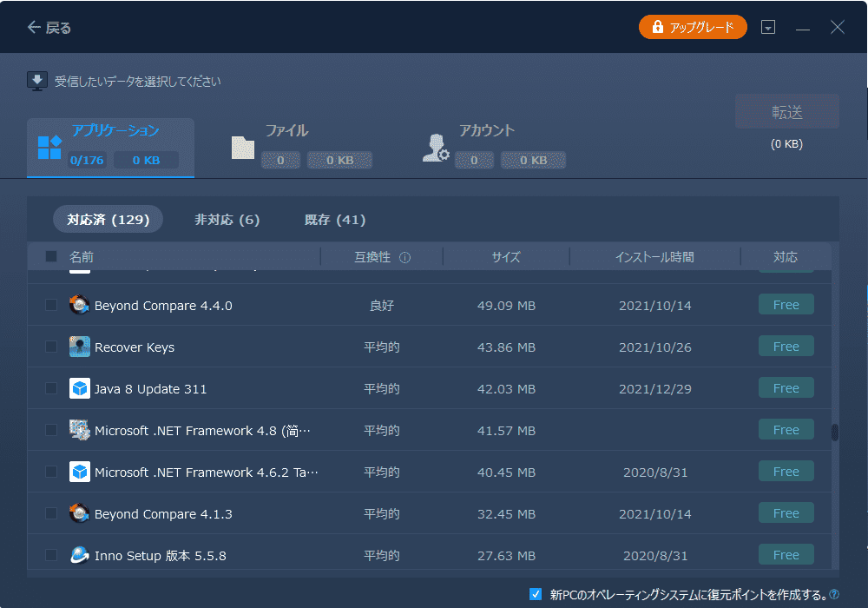Check the Beyond Compare 4.4.0 checkbox

[x=51, y=305]
